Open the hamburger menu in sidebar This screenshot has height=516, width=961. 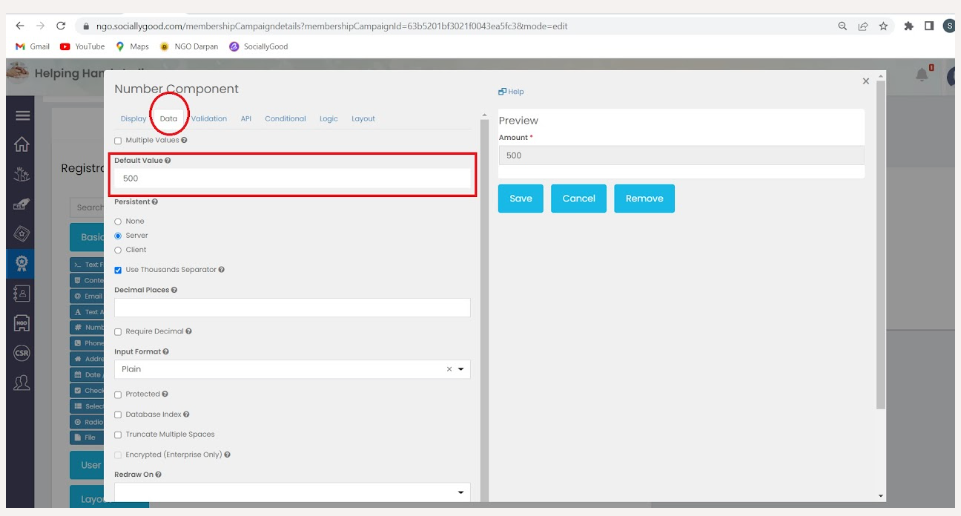coord(23,116)
